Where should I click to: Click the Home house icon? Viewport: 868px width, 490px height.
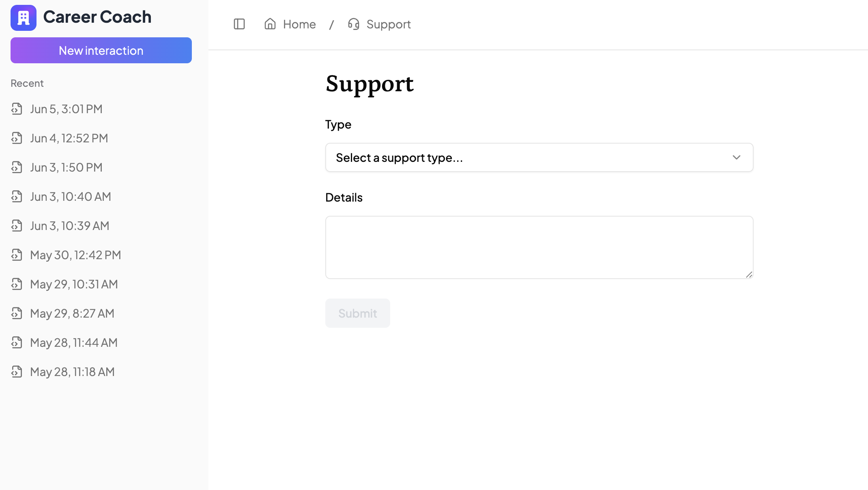(270, 24)
